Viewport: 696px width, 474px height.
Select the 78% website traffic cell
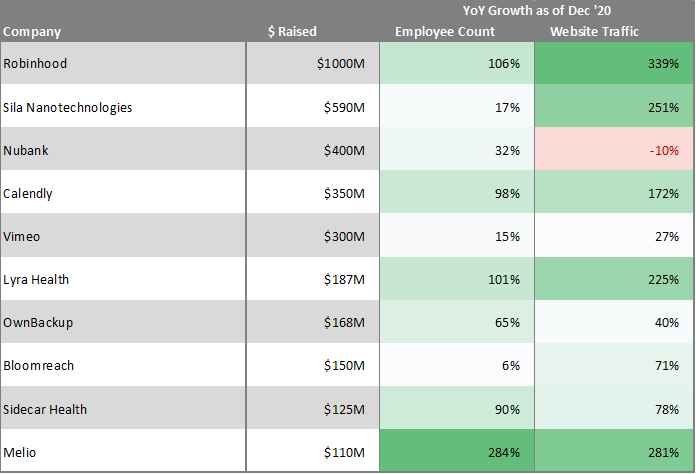tap(614, 408)
